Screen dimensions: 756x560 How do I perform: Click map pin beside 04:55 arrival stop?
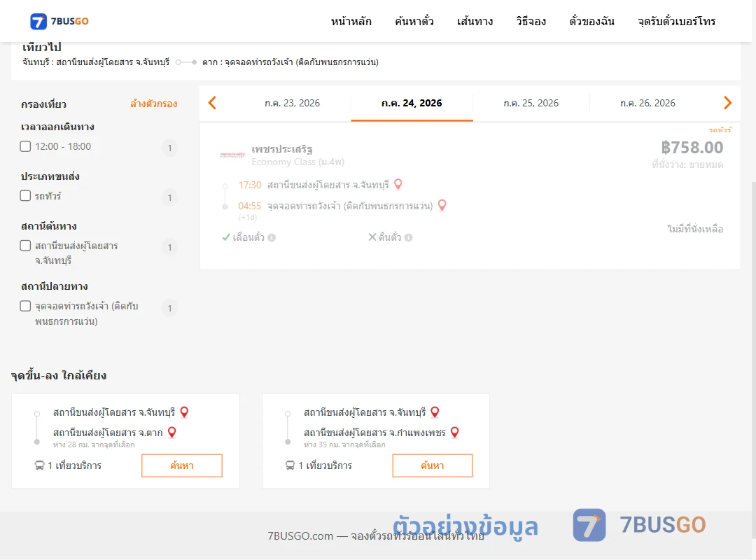(x=442, y=206)
